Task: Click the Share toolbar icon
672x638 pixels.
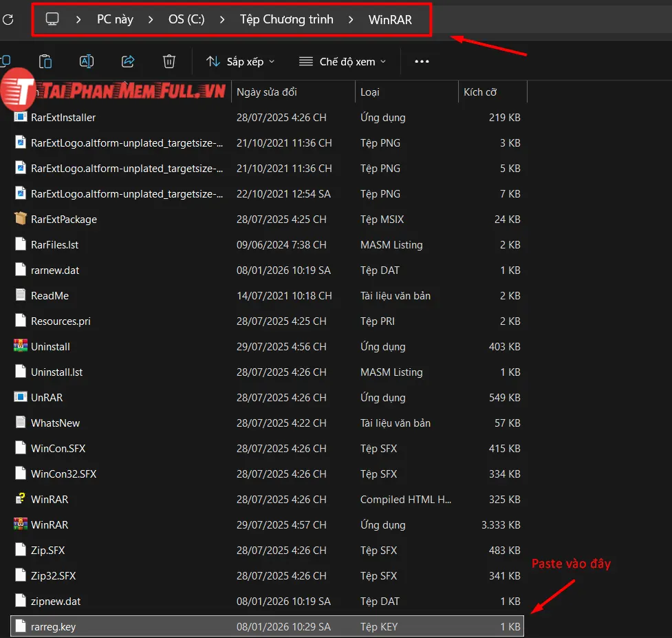Action: pos(128,61)
